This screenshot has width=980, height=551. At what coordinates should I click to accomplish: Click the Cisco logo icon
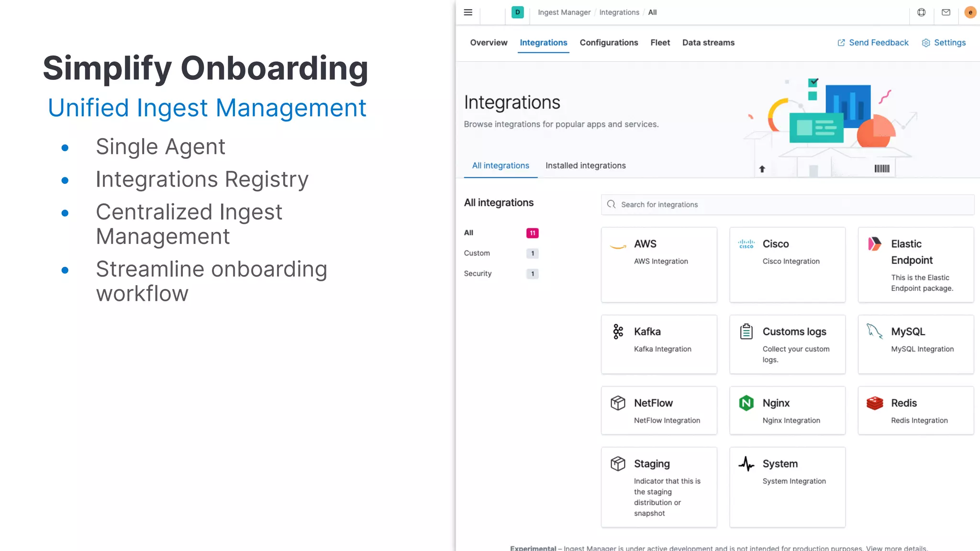746,244
